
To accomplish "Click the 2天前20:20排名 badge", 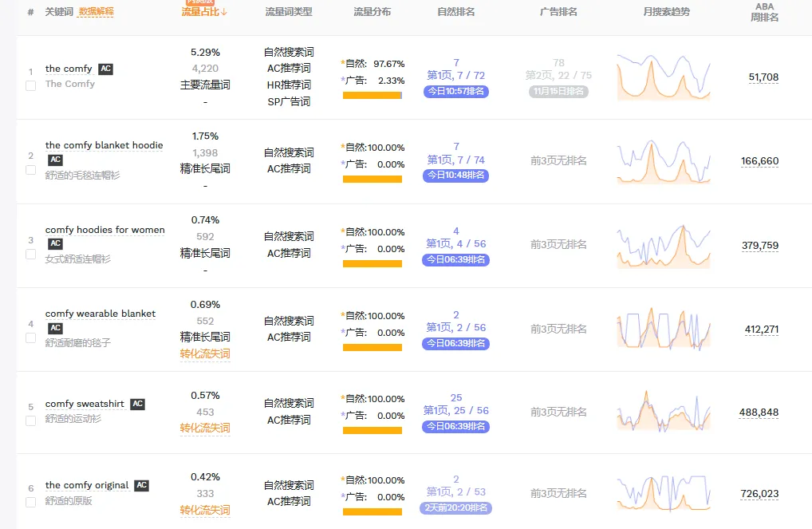I will click(455, 507).
